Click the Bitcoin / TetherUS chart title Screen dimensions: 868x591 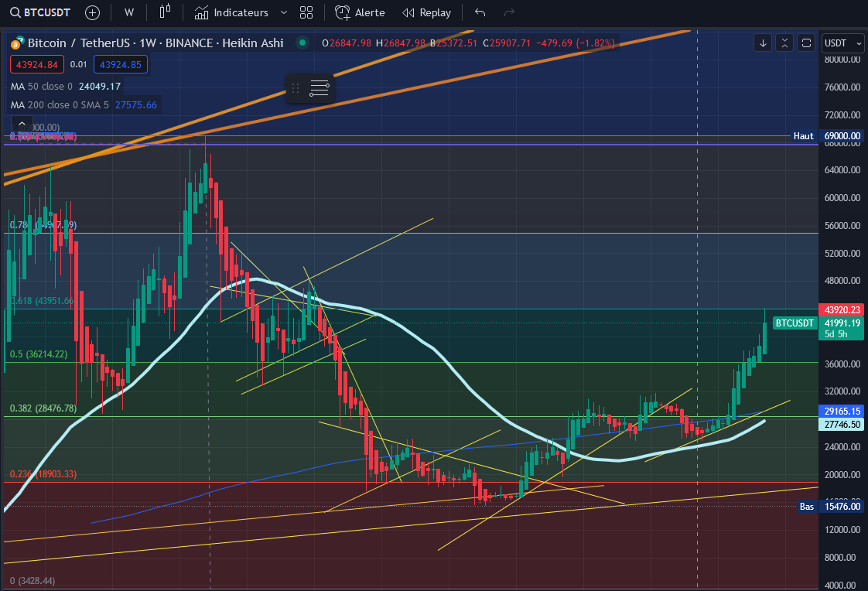155,43
